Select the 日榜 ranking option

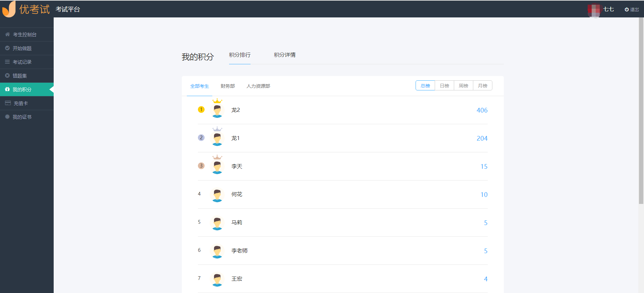(444, 85)
